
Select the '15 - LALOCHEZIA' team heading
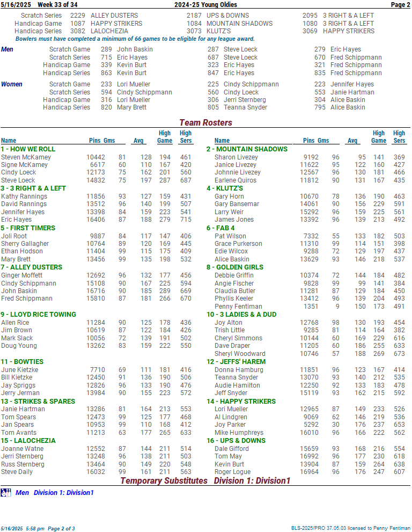tap(28, 441)
